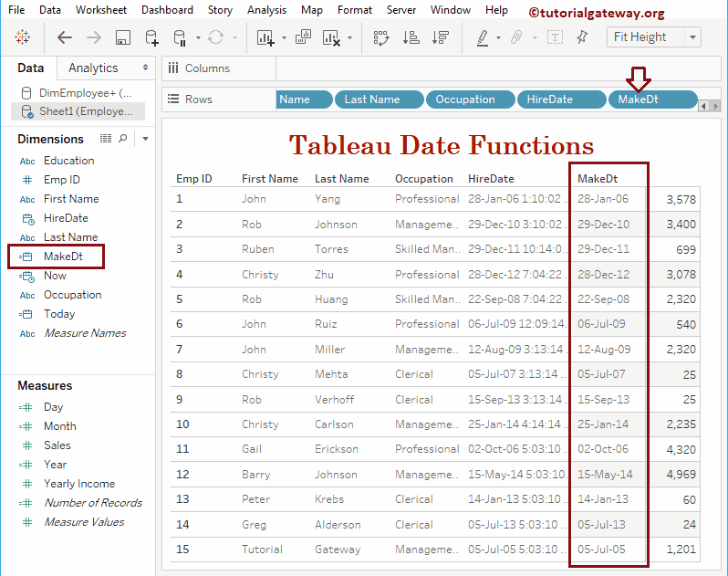This screenshot has height=576, width=728.
Task: Open the Analysis menu
Action: 266,10
